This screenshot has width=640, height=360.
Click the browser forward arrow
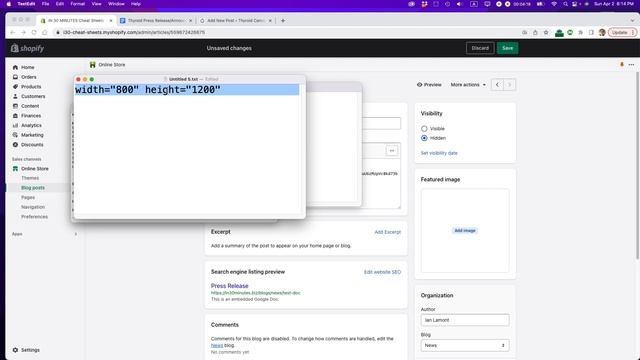[23, 32]
